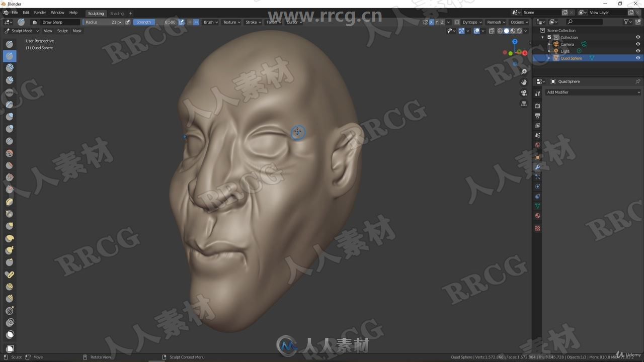Open the Dyntopo settings dropdown
Viewport: 644px width, 362px height.
click(x=472, y=22)
